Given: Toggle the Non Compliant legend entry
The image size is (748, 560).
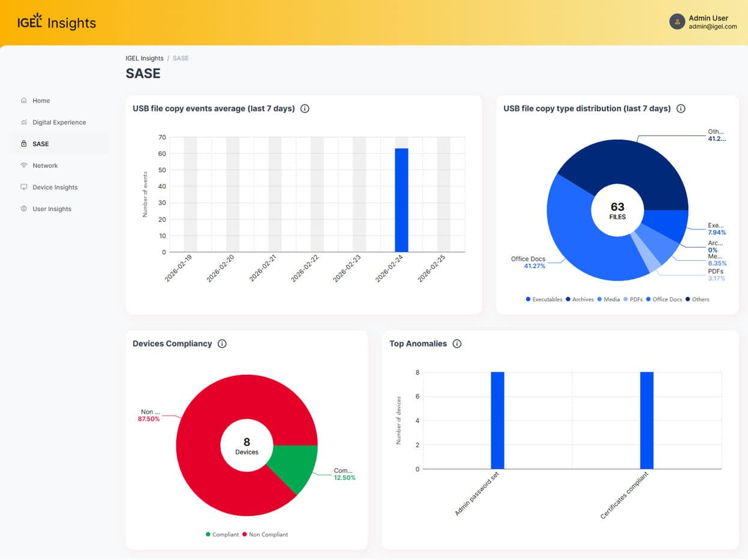Looking at the screenshot, I should (265, 534).
